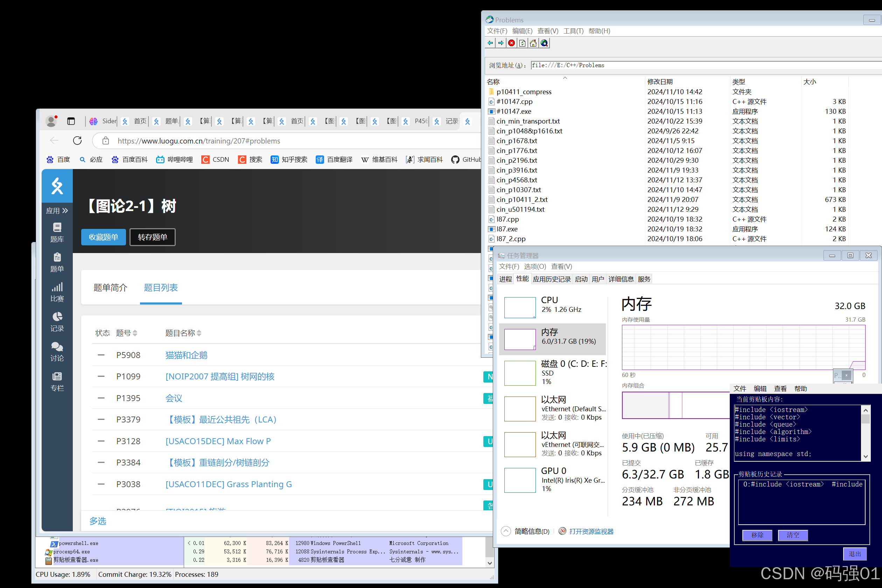Image resolution: width=882 pixels, height=588 pixels.
Task: Click the red Stop icon in Problems toolbar
Action: 511,43
